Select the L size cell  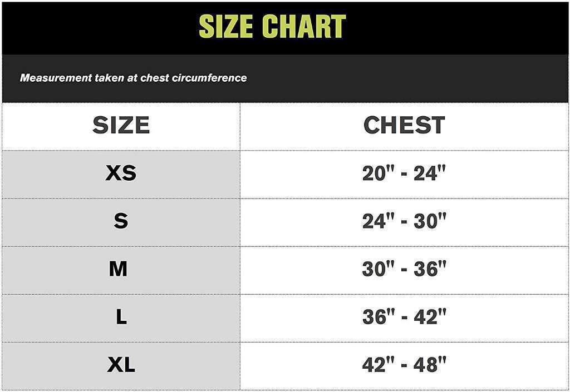pos(121,318)
